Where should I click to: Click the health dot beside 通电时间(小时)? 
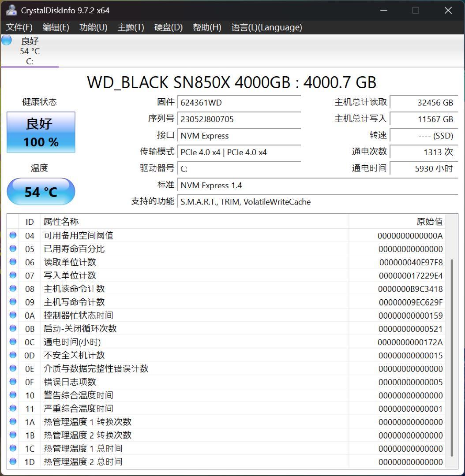click(x=13, y=342)
